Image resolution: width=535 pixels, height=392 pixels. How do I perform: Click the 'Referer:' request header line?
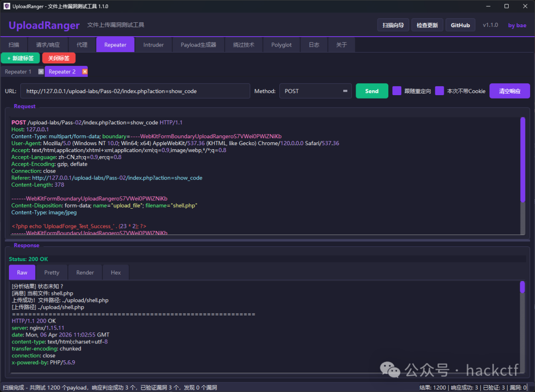(107, 178)
